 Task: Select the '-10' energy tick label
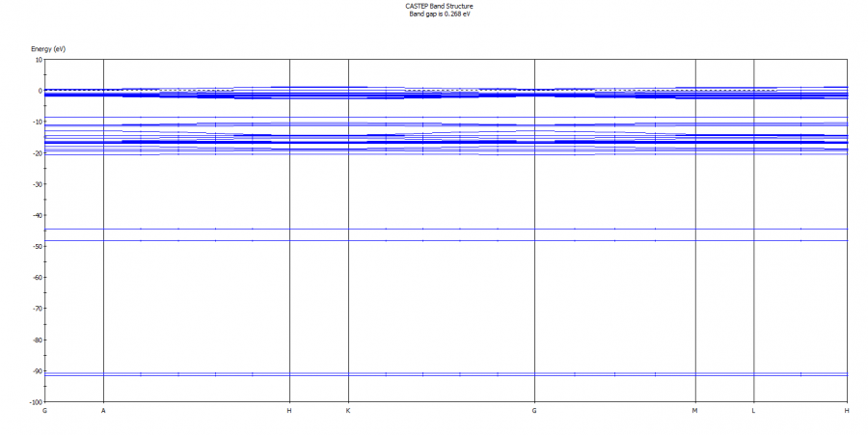click(x=37, y=122)
